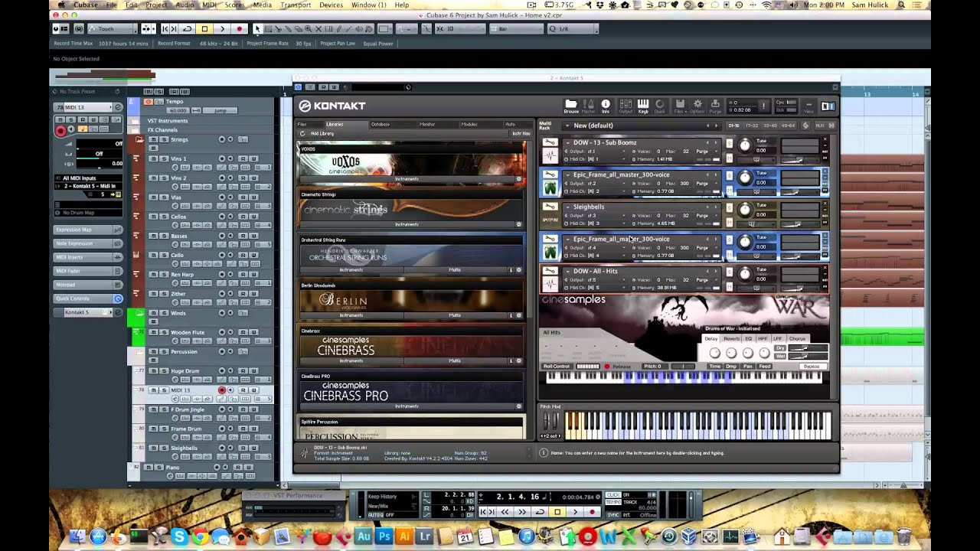Open the Devices menu in the menu bar
Image resolution: width=980 pixels, height=551 pixels.
pos(331,5)
